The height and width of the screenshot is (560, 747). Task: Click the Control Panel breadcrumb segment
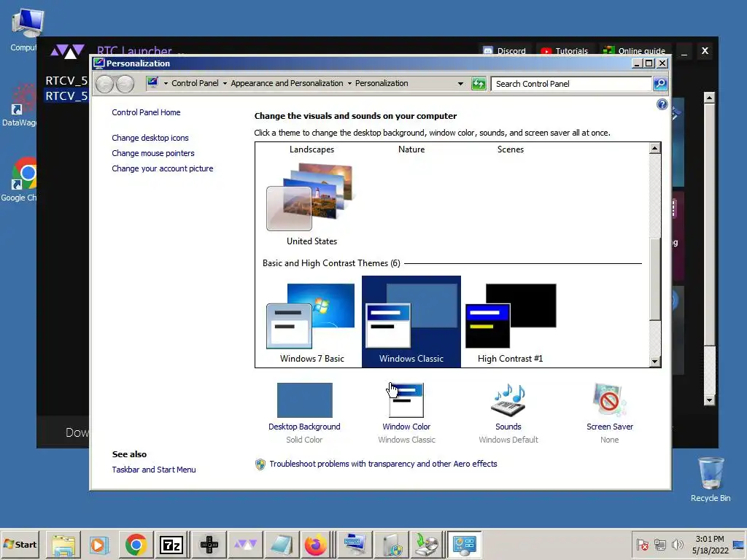click(x=195, y=83)
